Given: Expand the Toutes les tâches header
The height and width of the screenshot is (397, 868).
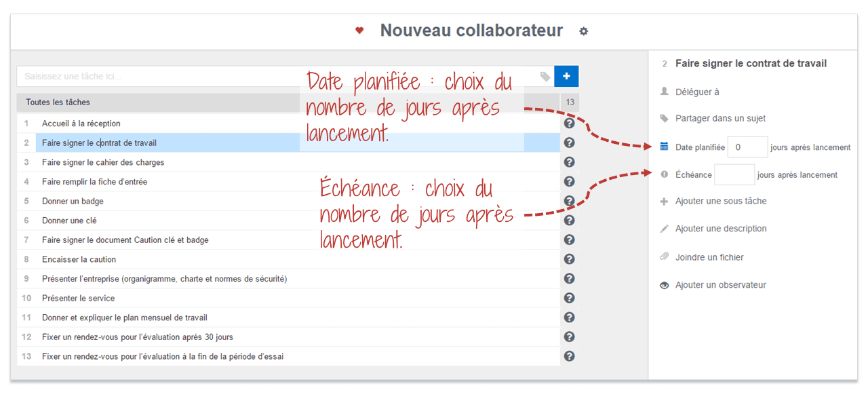Looking at the screenshot, I should coord(288,102).
